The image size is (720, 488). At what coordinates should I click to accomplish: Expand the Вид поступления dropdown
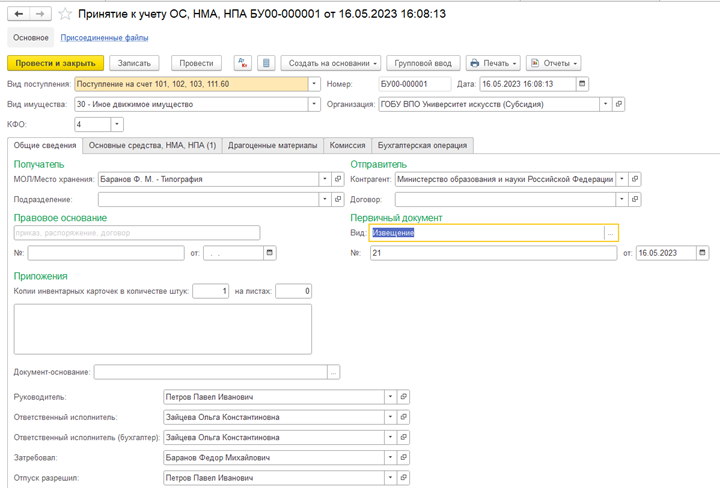314,84
